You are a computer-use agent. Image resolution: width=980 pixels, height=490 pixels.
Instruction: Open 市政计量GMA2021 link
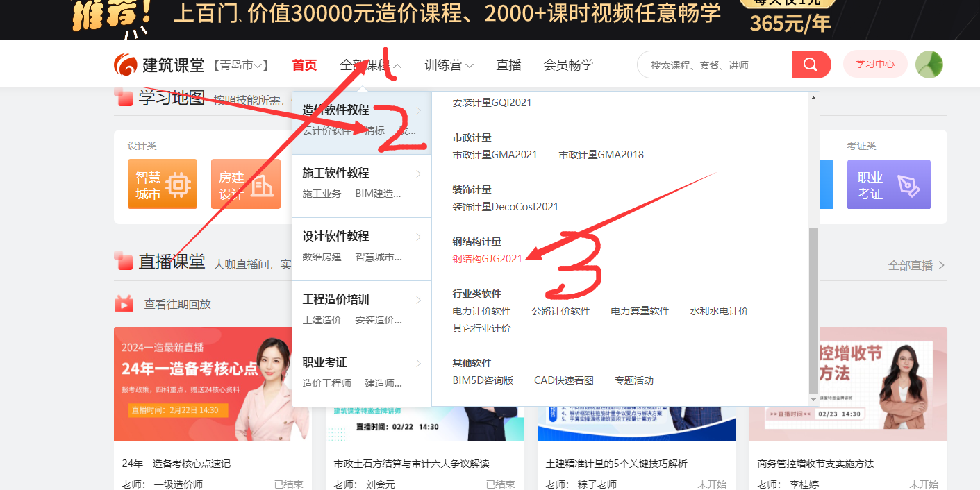point(495,155)
